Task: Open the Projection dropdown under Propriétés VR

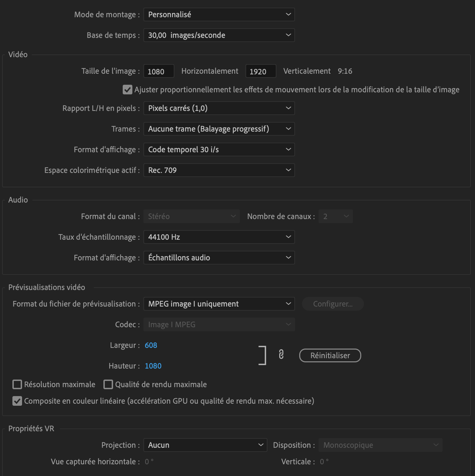Action: pyautogui.click(x=205, y=445)
